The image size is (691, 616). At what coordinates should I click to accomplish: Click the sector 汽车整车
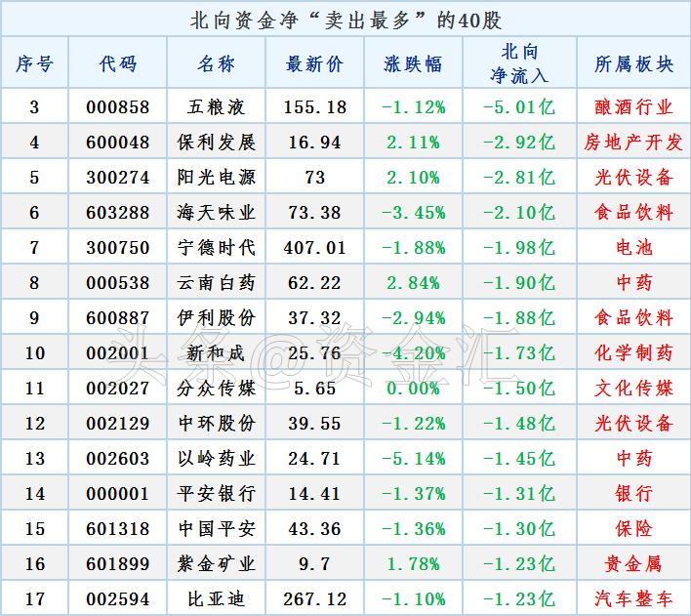tap(633, 598)
